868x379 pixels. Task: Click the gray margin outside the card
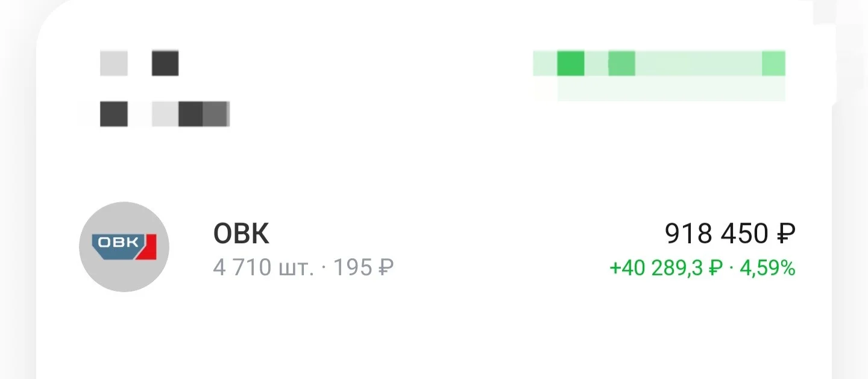coord(17,241)
